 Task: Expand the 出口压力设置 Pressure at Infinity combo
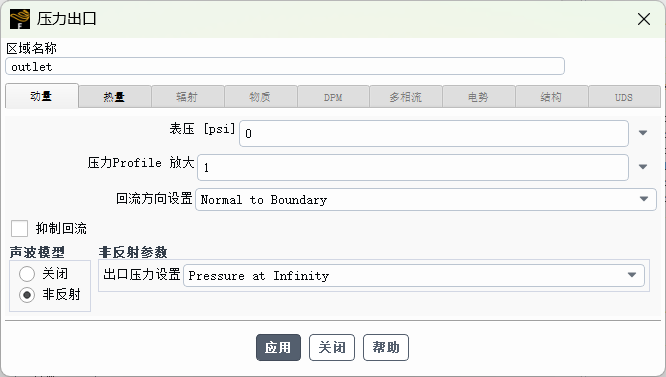pos(414,276)
